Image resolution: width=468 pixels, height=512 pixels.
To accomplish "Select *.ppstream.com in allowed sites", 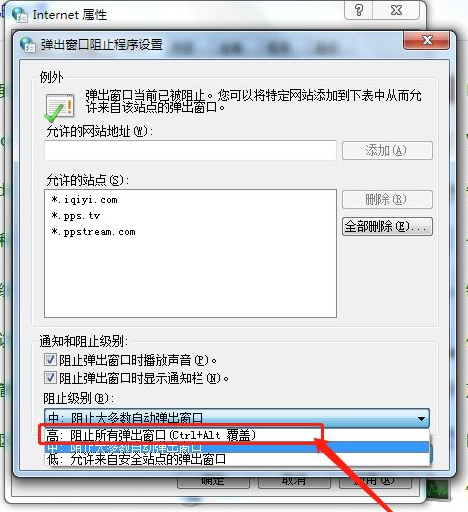I will [x=93, y=232].
